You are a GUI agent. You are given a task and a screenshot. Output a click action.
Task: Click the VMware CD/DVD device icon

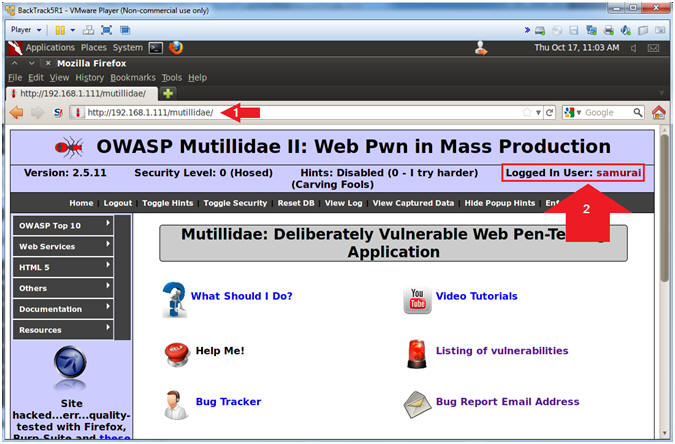pos(557,31)
